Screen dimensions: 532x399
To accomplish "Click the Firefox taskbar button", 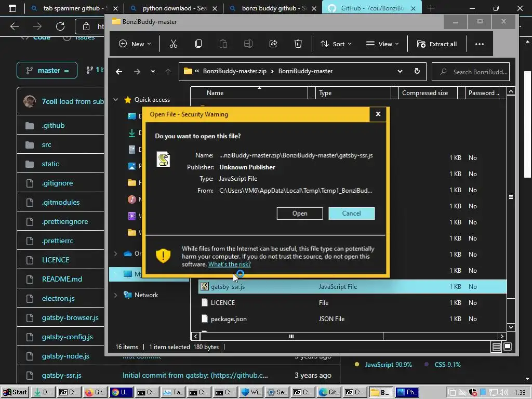I will [x=95, y=392].
